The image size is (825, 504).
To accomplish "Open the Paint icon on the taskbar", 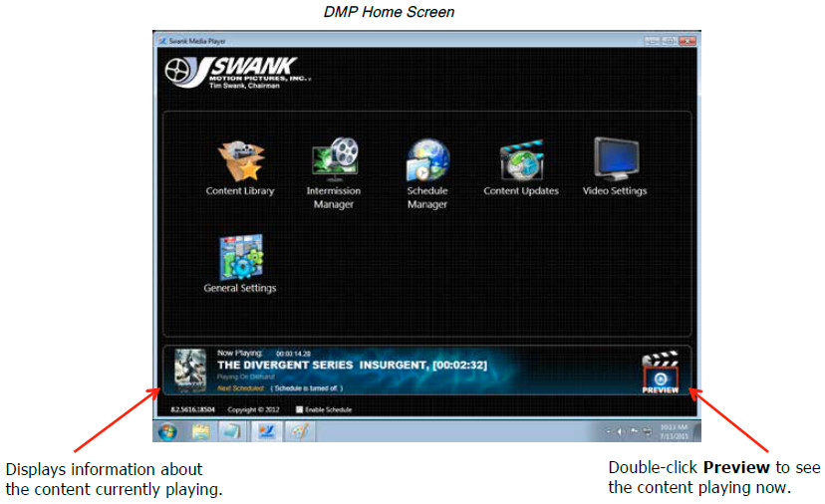I will pyautogui.click(x=299, y=432).
